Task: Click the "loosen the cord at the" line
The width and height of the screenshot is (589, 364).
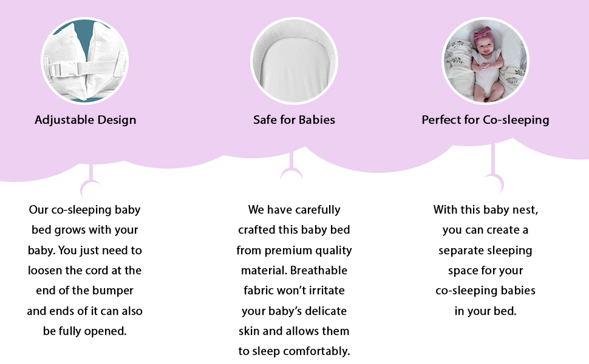Action: pyautogui.click(x=84, y=270)
